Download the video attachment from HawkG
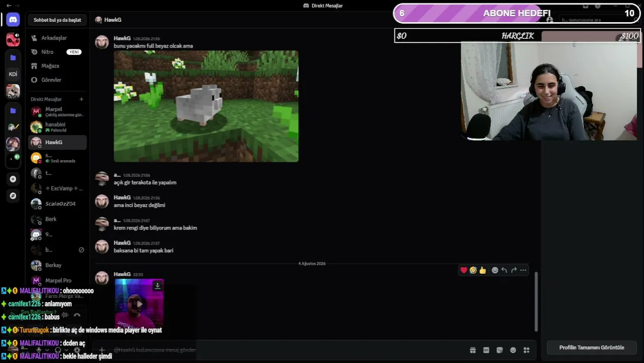 [x=157, y=286]
